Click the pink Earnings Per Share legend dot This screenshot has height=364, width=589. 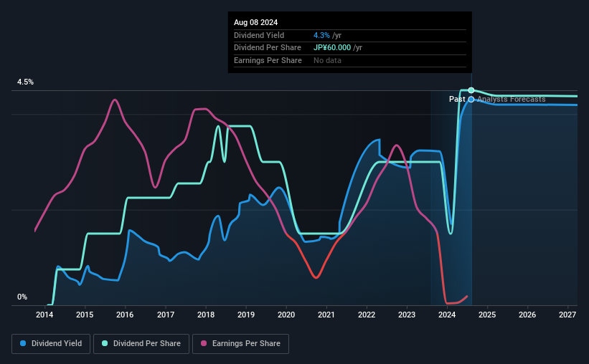[204, 343]
